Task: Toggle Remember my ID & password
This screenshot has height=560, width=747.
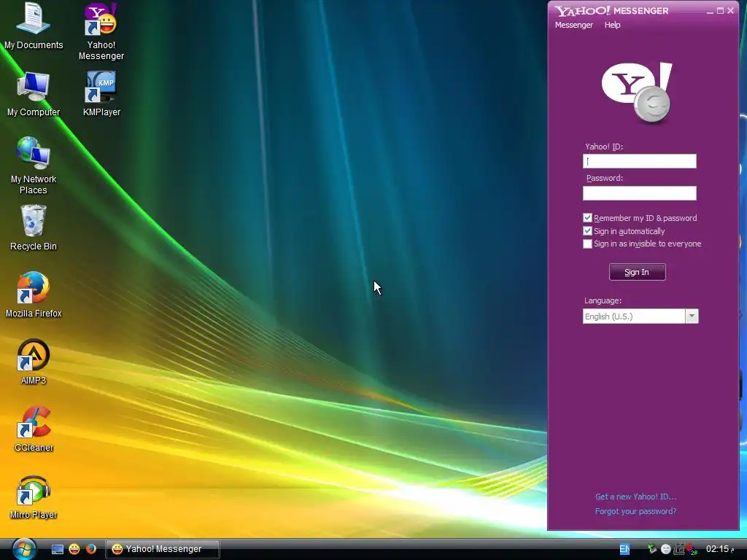Action: coord(587,218)
